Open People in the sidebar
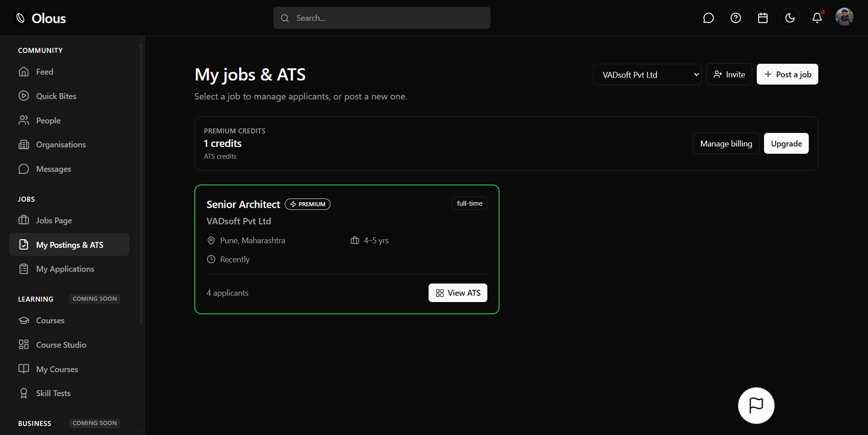This screenshot has height=435, width=868. 69,121
